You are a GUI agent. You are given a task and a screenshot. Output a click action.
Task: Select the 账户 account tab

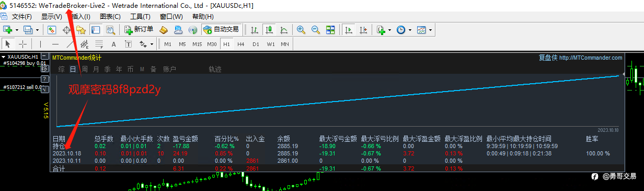pyautogui.click(x=170, y=69)
